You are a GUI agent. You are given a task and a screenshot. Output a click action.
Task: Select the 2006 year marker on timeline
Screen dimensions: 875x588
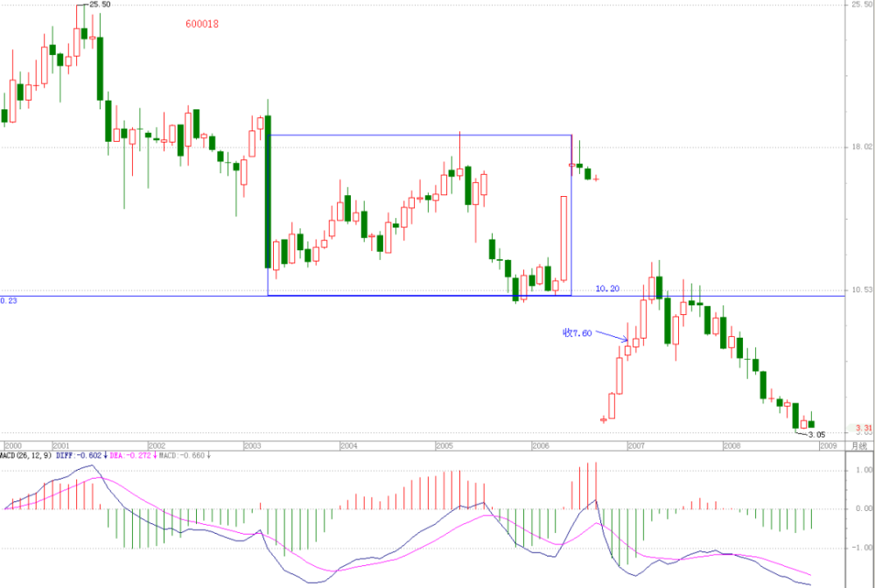[x=541, y=445]
